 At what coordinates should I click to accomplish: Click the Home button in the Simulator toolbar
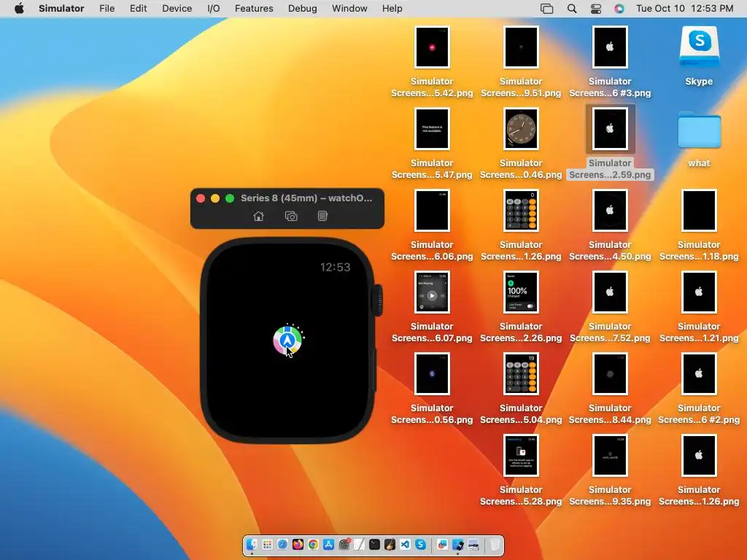(x=258, y=216)
